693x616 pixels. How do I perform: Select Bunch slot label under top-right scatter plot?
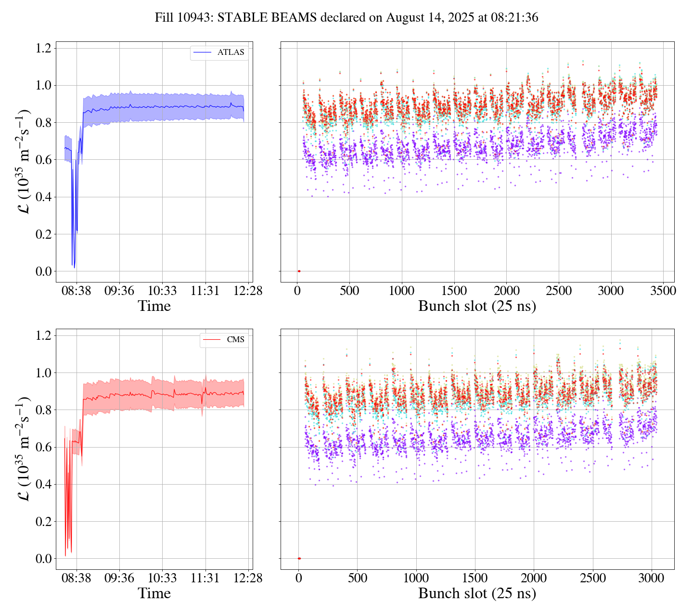pos(476,306)
